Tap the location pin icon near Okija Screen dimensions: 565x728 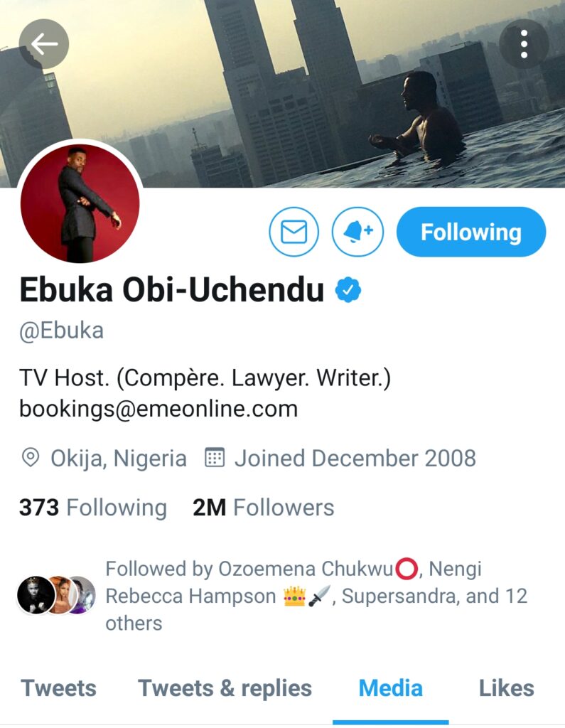[x=31, y=458]
